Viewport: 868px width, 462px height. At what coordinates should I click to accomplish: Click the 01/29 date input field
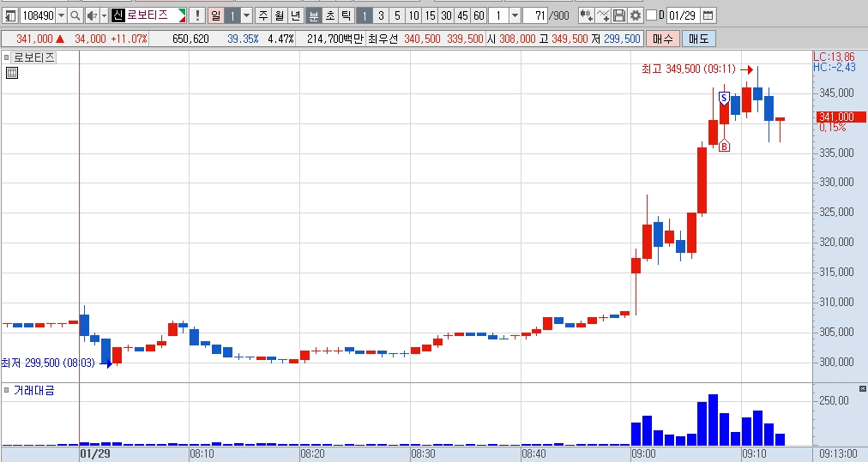(x=682, y=15)
